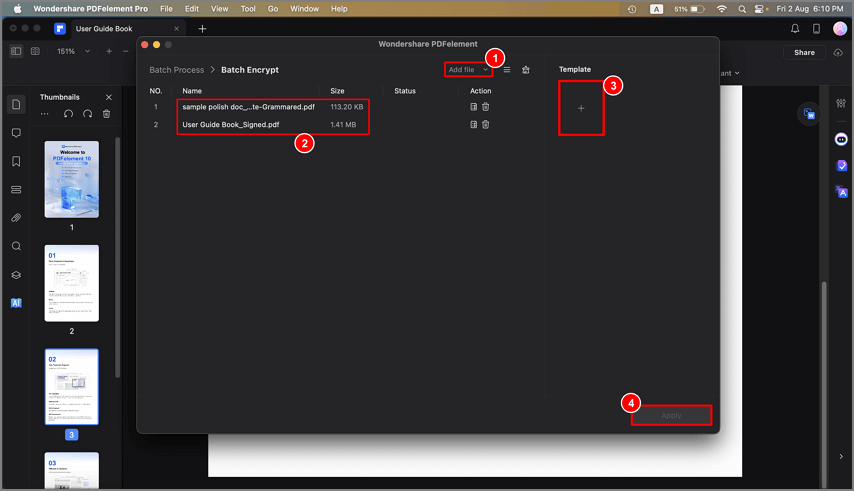
Task: Click the list menu icon beside Add file
Action: [x=507, y=70]
